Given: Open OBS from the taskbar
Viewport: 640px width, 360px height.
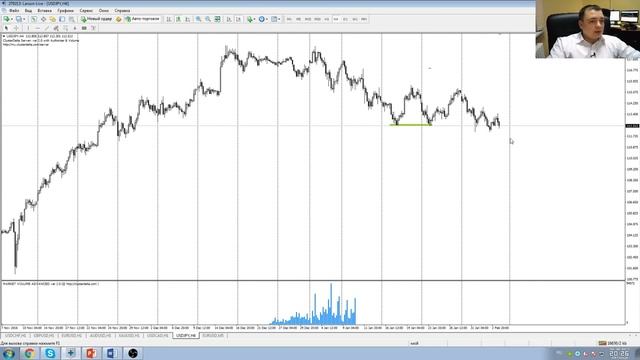Looking at the screenshot, I should pos(133,353).
